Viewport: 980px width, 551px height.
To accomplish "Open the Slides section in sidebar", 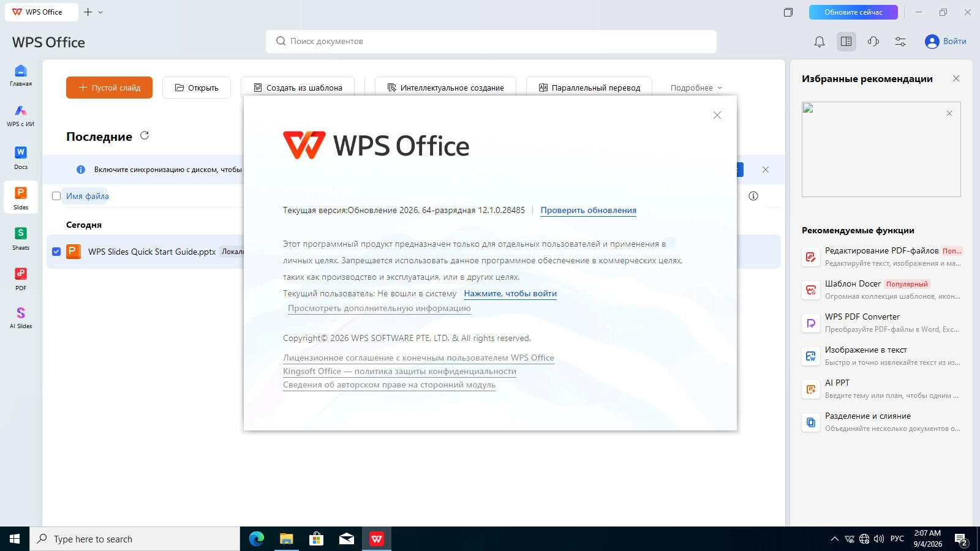I will pos(21,198).
